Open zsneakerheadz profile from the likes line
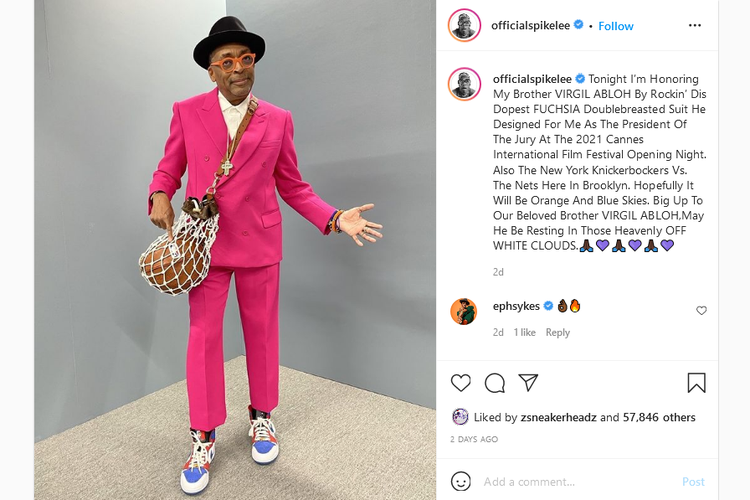This screenshot has height=500, width=750. pyautogui.click(x=558, y=417)
